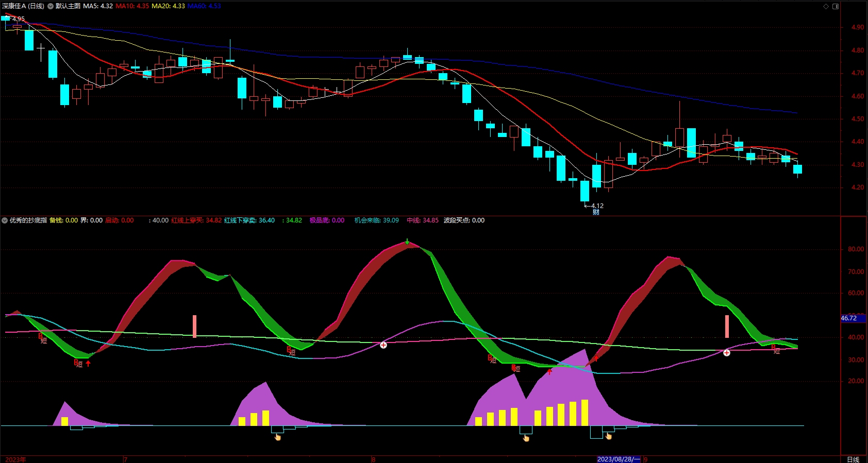Click the 4.95 high price label

[x=19, y=19]
